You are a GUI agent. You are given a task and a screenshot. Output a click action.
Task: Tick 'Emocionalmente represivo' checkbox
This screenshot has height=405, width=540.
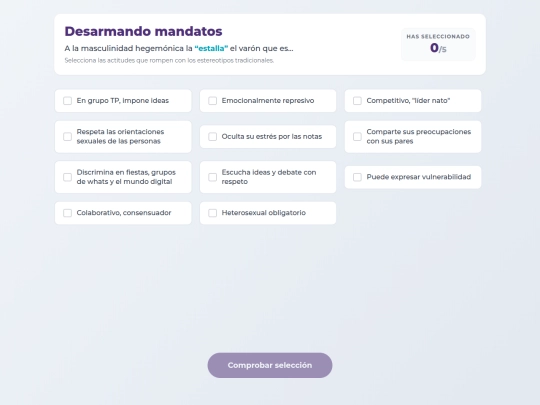212,101
